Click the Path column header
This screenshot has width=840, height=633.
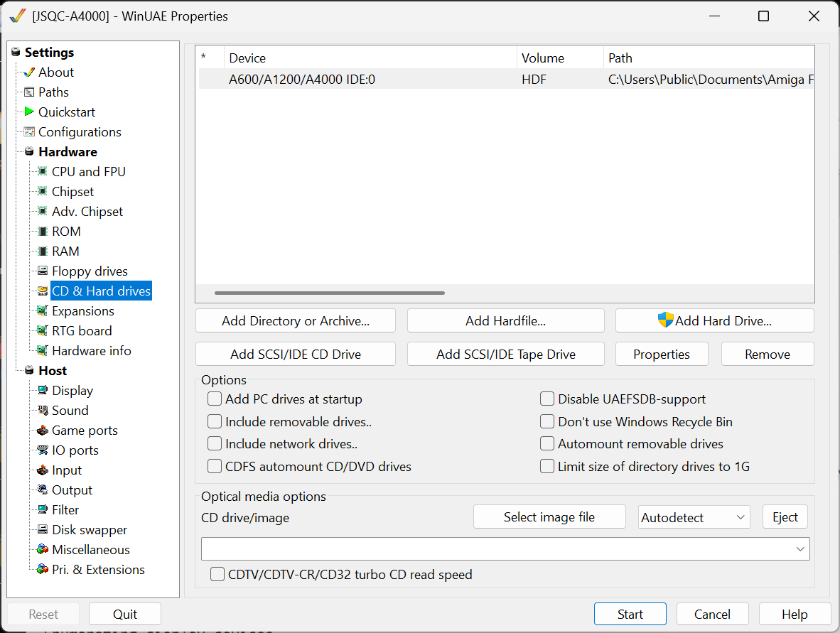(709, 58)
